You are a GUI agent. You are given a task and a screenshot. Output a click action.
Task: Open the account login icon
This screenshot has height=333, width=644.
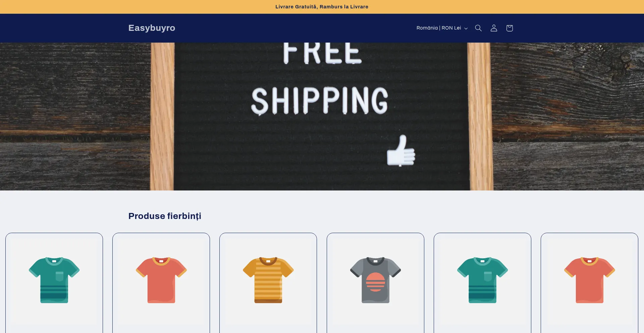(x=494, y=28)
